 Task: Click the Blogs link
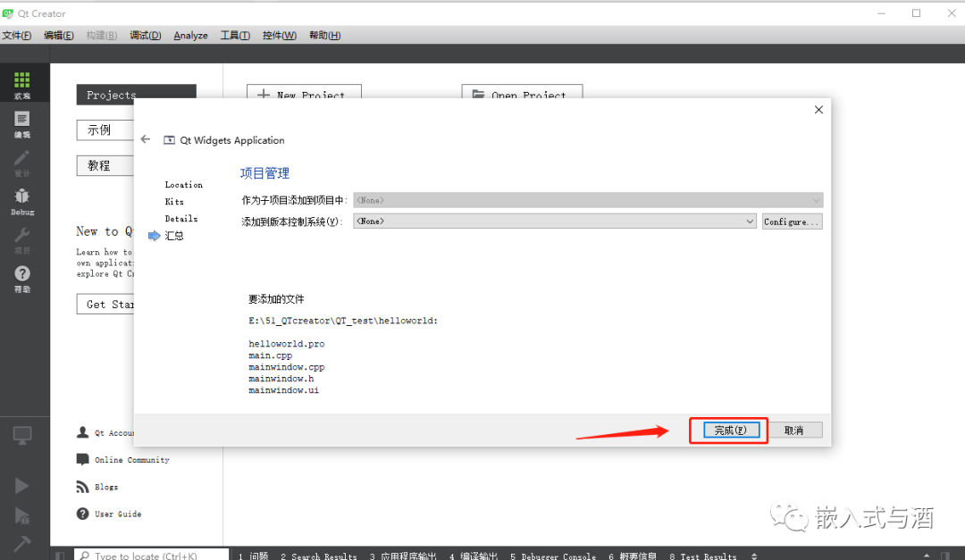106,487
